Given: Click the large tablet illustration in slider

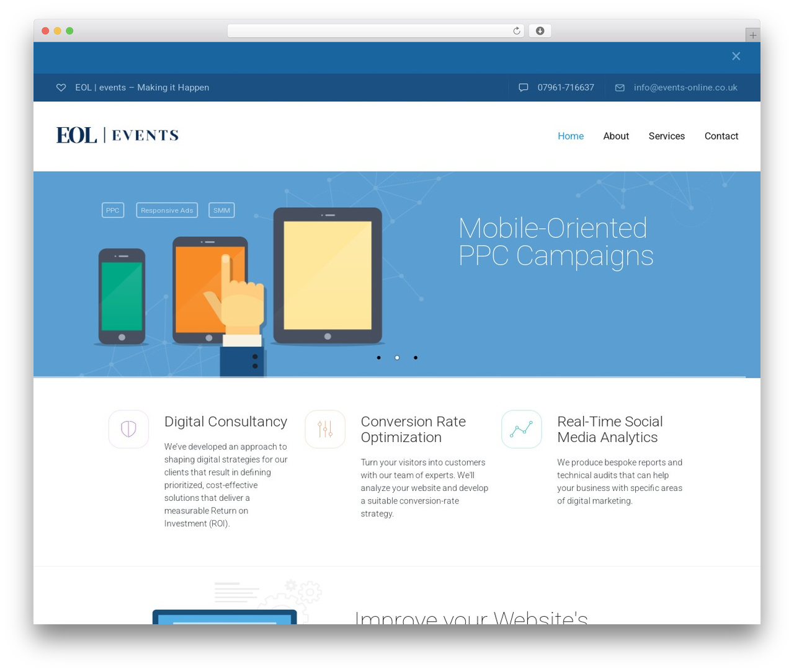Looking at the screenshot, I should coord(328,276).
